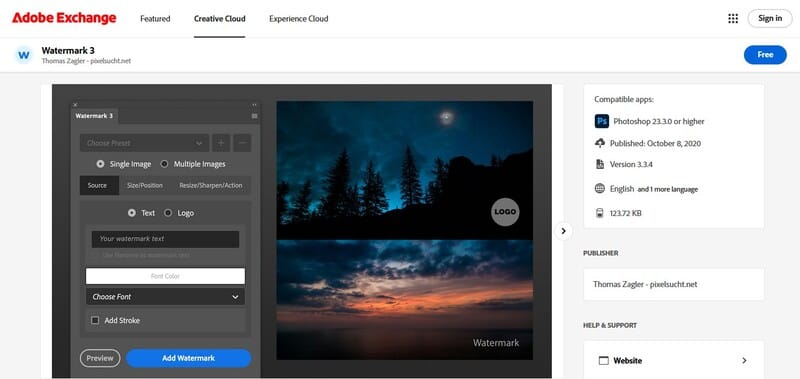Open the Choose Font dropdown

click(165, 296)
